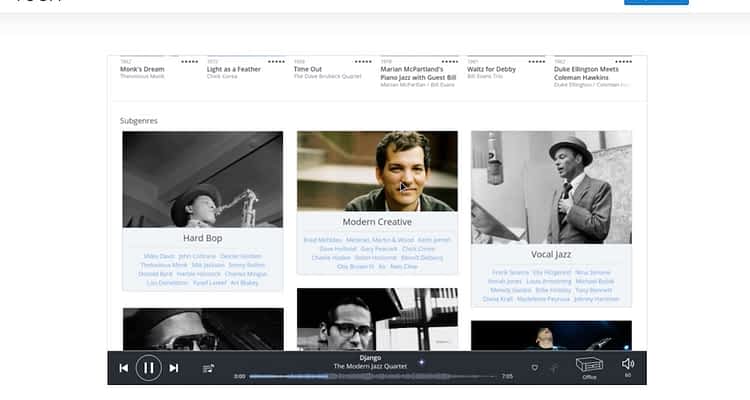Screen dimensions: 750x400
Task: Click the star rating for Duke Ellington album
Action: tap(623, 62)
